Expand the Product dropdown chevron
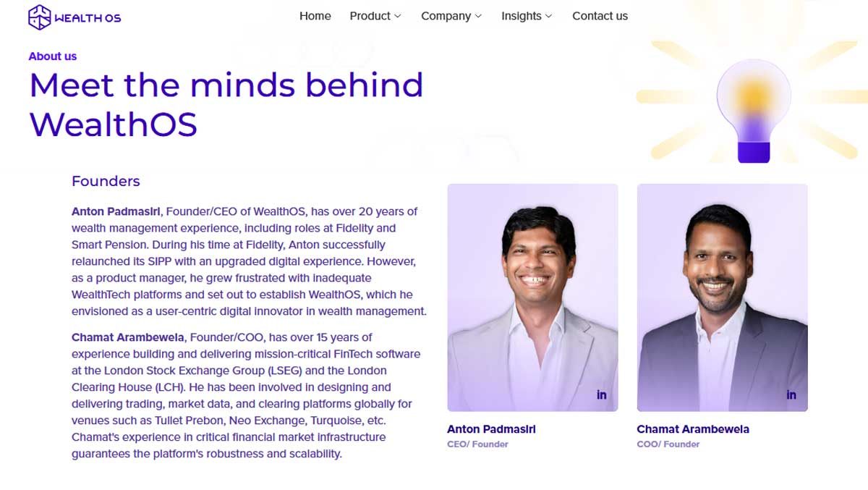 point(398,17)
